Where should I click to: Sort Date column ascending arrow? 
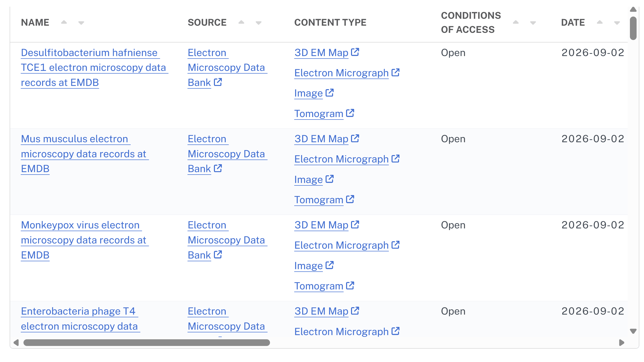coord(600,22)
